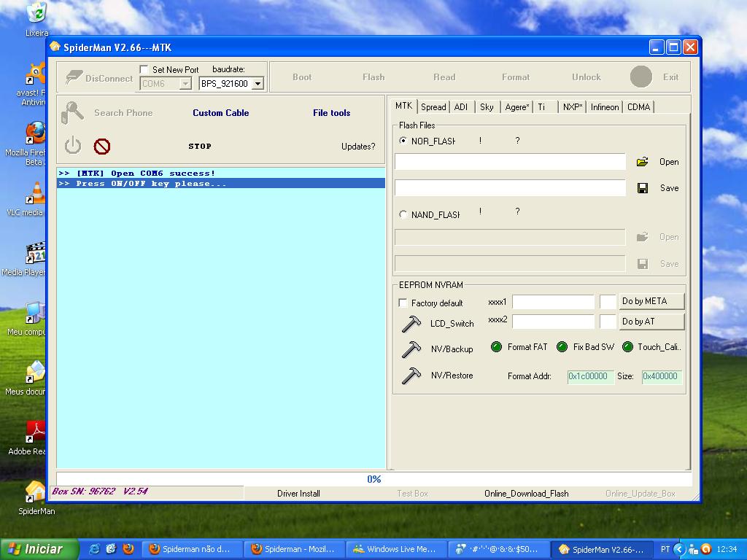The width and height of the screenshot is (747, 560).
Task: Open the Iniciar start menu
Action: coord(39,549)
